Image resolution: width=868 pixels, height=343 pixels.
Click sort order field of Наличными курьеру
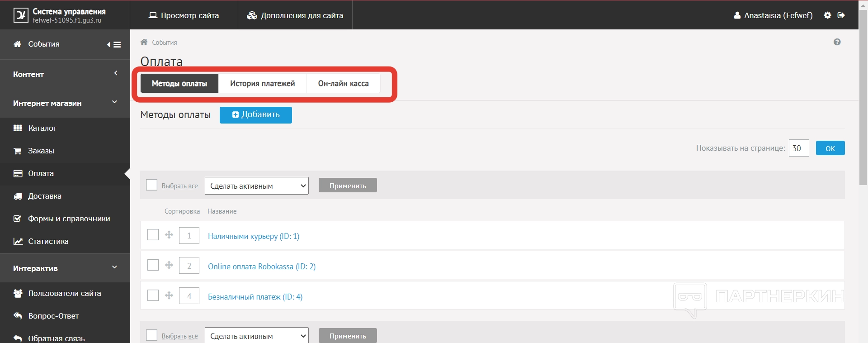point(189,235)
